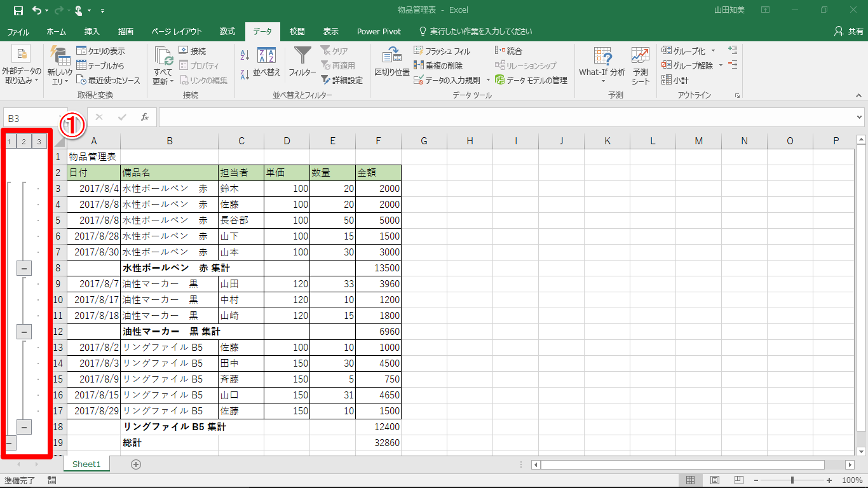This screenshot has width=868, height=488.
Task: Sort ascending with the A→Z icon
Action: click(245, 56)
